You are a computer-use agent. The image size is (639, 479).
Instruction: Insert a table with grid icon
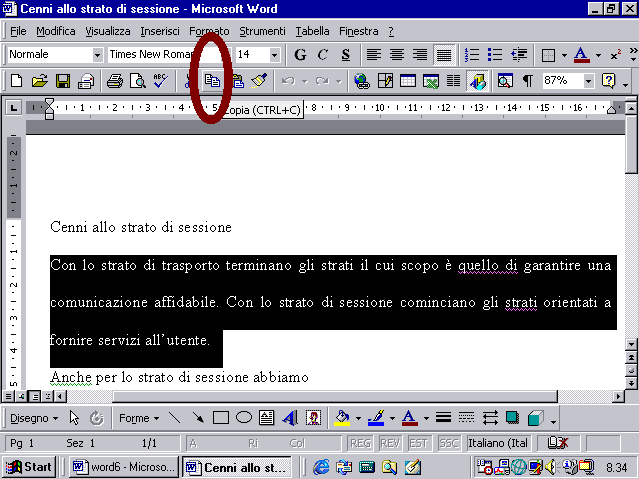(x=408, y=81)
